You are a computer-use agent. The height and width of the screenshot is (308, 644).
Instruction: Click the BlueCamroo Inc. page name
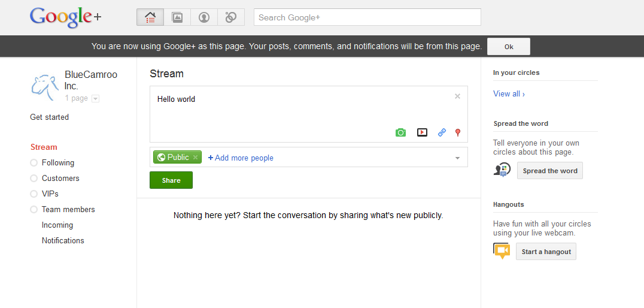[x=91, y=80]
